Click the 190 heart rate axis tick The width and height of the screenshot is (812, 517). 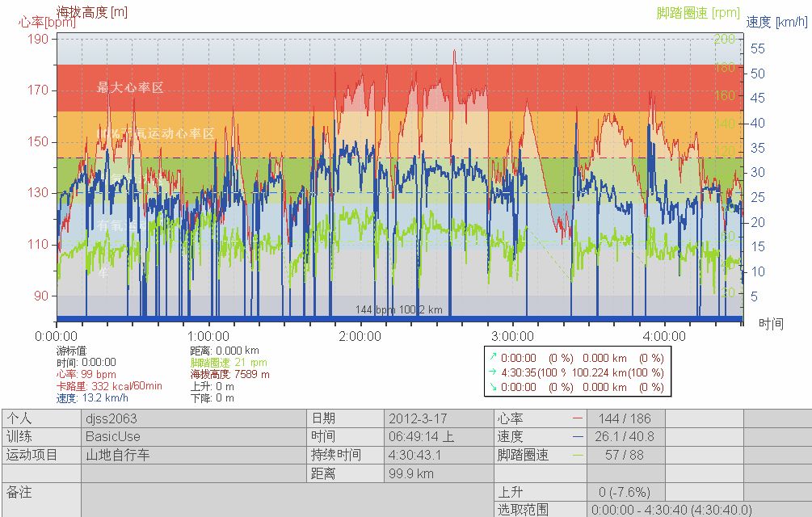tap(38, 39)
